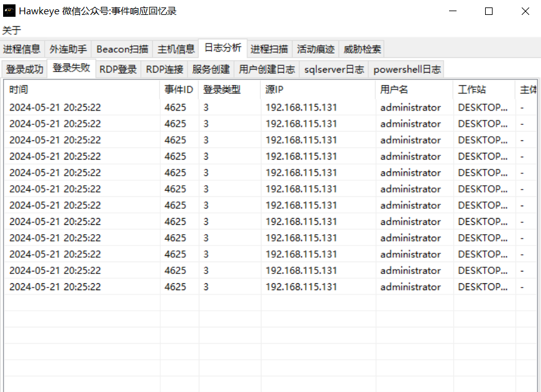Sort by the 事件ID column header
The height and width of the screenshot is (392, 541).
[179, 89]
